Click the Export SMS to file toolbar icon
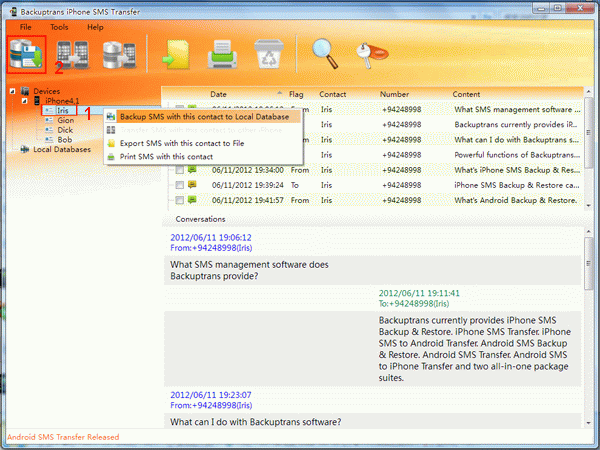 (176, 55)
